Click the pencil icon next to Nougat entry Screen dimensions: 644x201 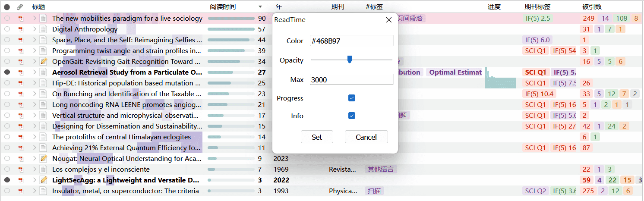[x=43, y=159]
